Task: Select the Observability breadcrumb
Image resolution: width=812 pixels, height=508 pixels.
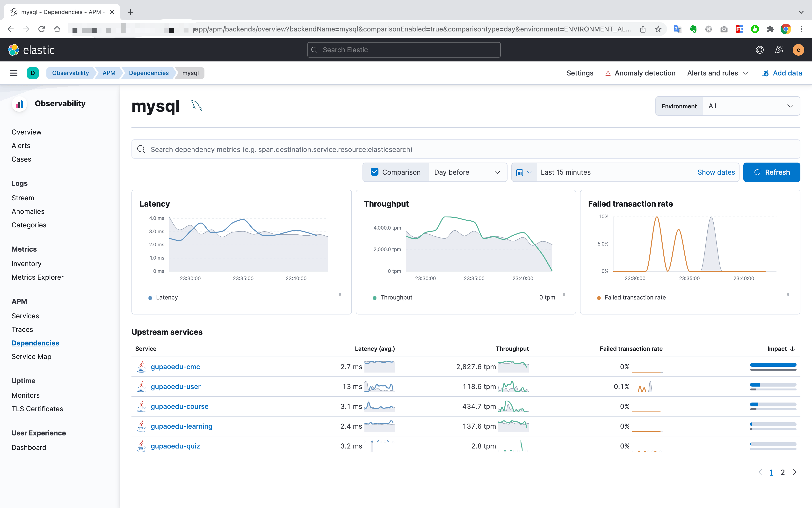Action: [71, 73]
